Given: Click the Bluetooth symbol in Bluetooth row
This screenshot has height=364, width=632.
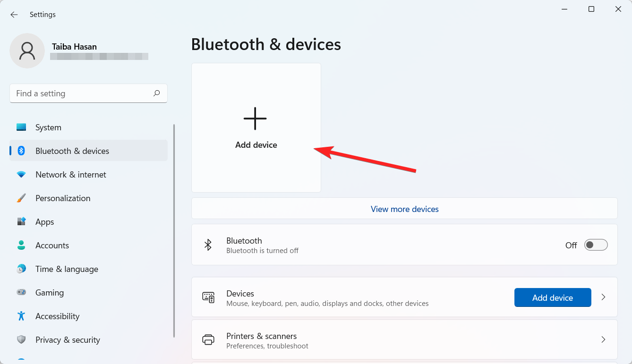Looking at the screenshot, I should point(208,245).
